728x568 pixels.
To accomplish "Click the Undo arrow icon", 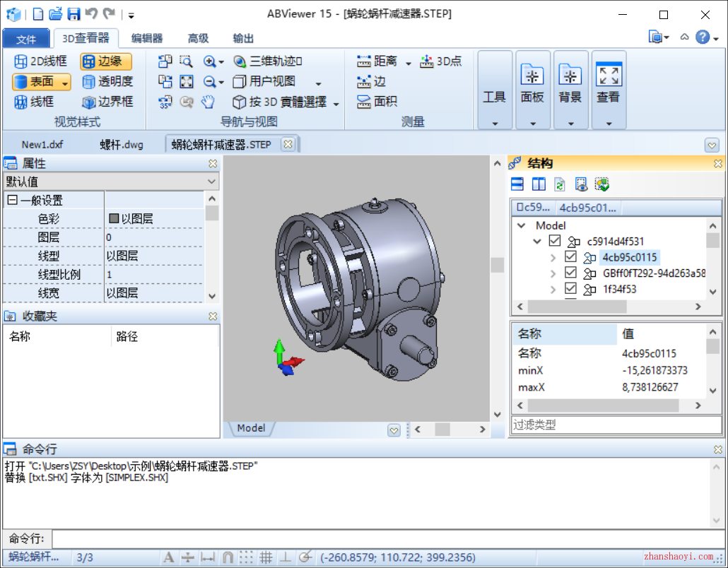I will pyautogui.click(x=91, y=14).
